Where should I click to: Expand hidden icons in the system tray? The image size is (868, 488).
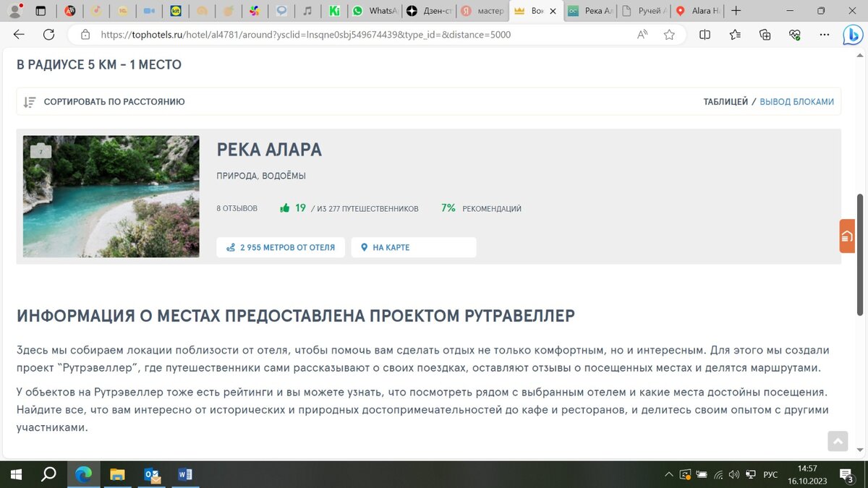point(668,474)
